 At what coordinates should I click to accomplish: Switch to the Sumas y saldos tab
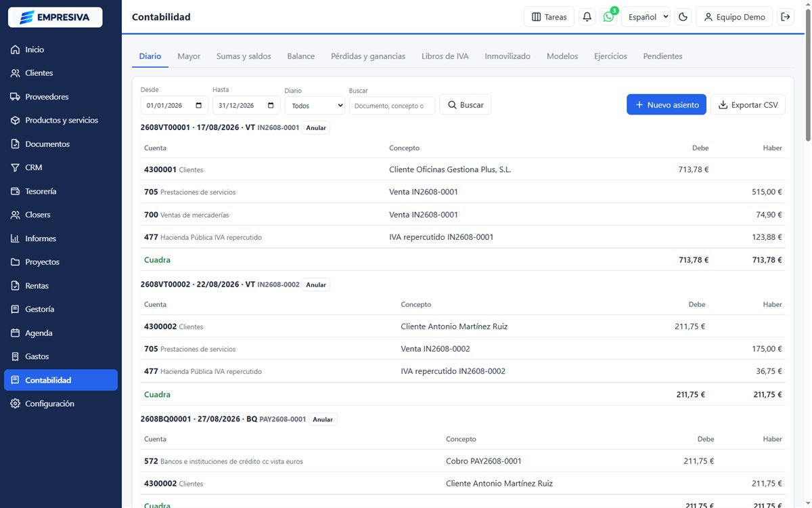tap(244, 56)
